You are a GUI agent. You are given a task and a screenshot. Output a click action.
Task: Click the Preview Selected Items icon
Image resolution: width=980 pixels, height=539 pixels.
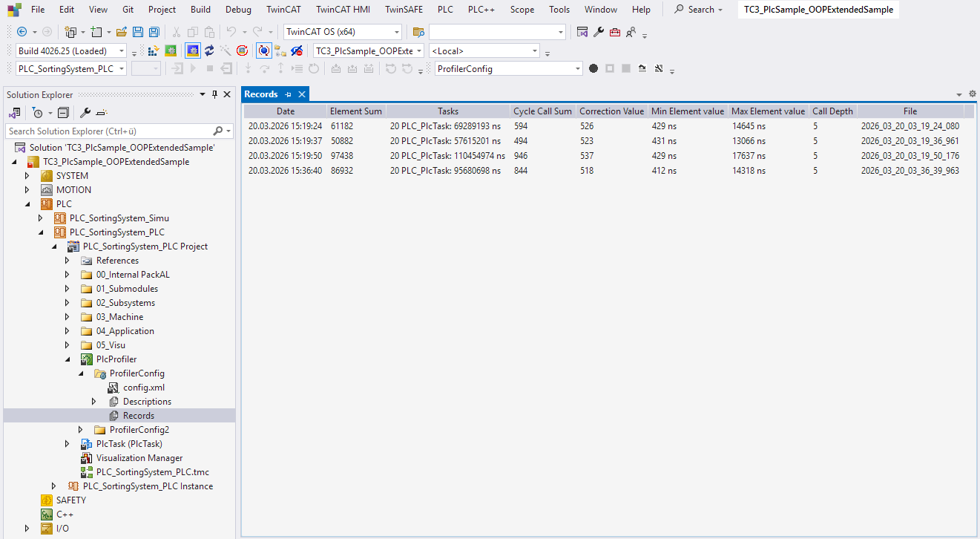pos(102,113)
